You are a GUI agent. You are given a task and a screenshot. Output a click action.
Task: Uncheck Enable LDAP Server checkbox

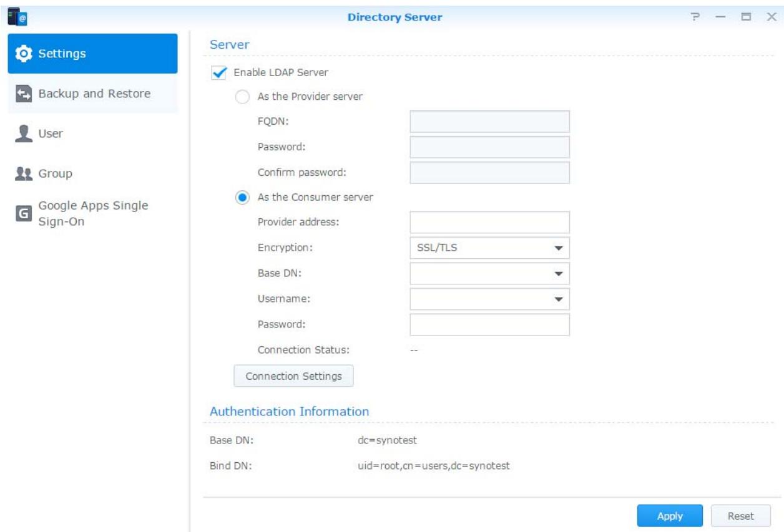tap(219, 72)
